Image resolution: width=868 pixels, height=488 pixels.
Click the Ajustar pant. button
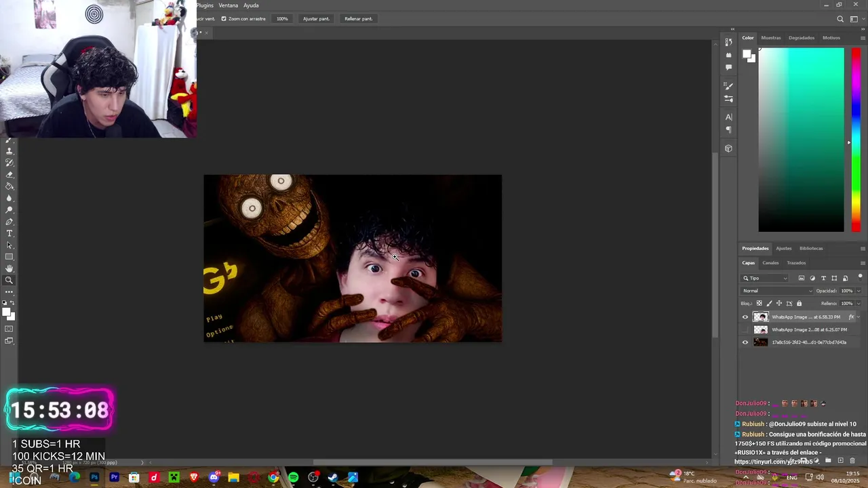click(316, 19)
